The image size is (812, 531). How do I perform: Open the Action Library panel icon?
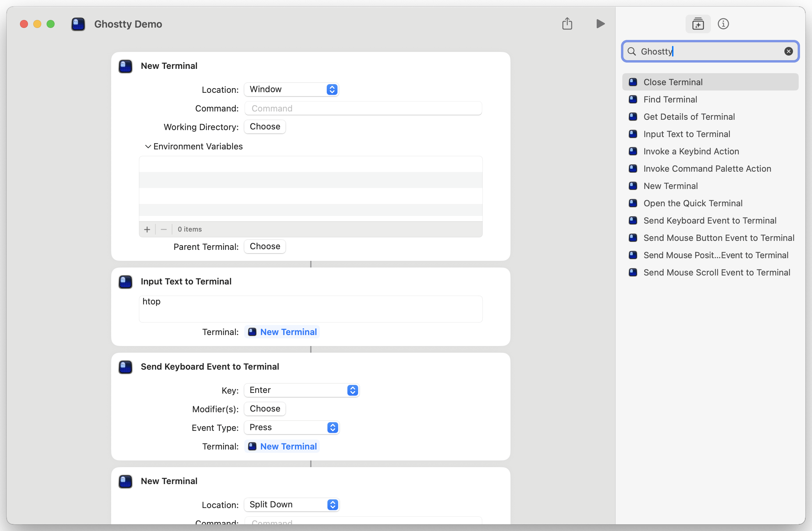pyautogui.click(x=698, y=24)
